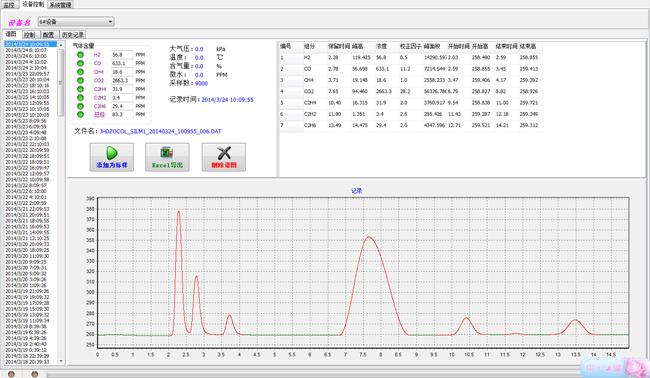Viewport: 650px width, 378px height.
Task: Select the C2H6 row in the peak table
Action: (x=410, y=125)
